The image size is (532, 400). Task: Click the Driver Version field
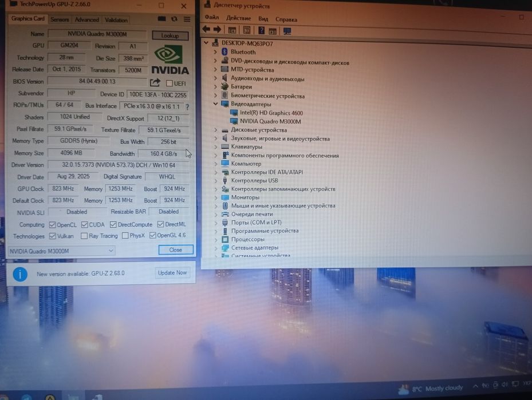pyautogui.click(x=119, y=165)
